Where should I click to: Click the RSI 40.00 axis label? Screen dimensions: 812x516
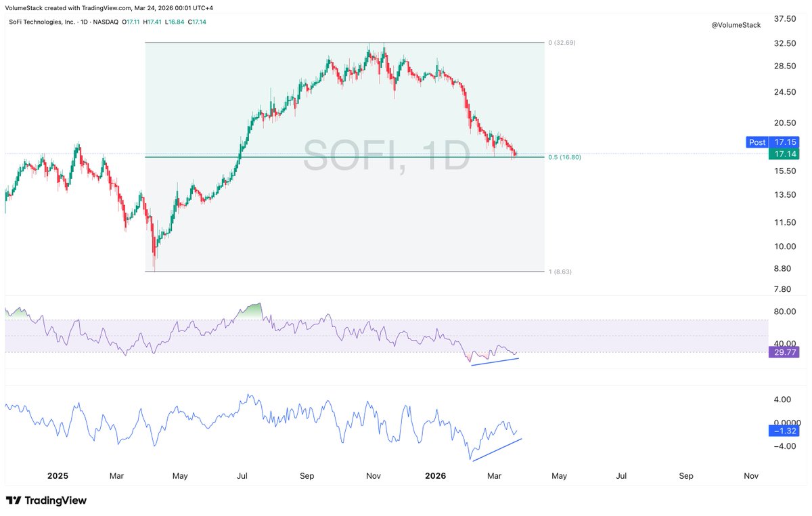[x=785, y=343]
